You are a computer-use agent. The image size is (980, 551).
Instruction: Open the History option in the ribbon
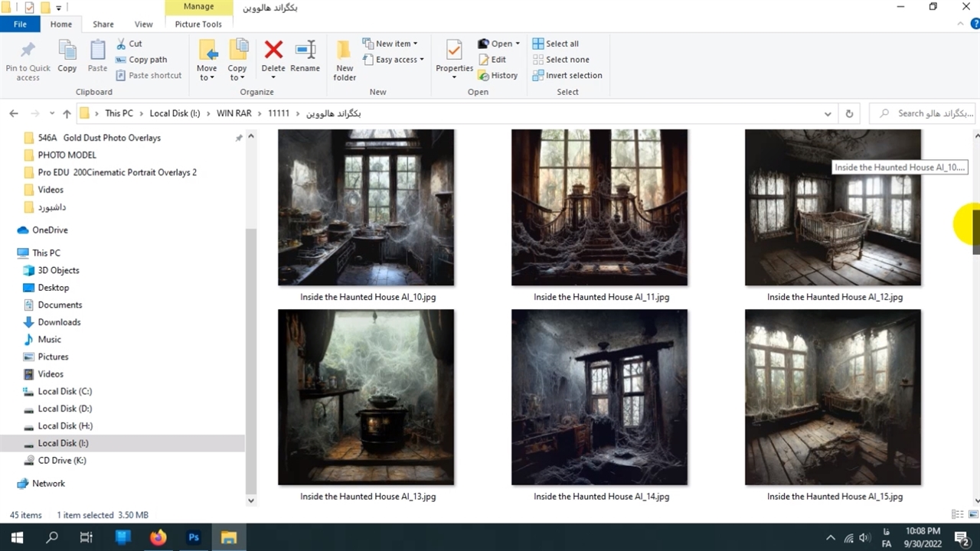tap(498, 76)
